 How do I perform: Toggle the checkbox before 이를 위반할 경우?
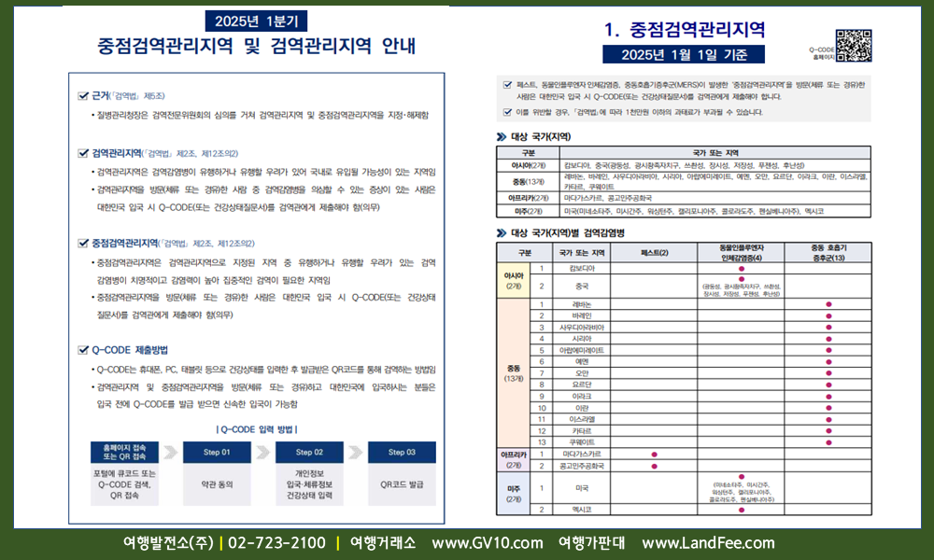click(x=507, y=112)
